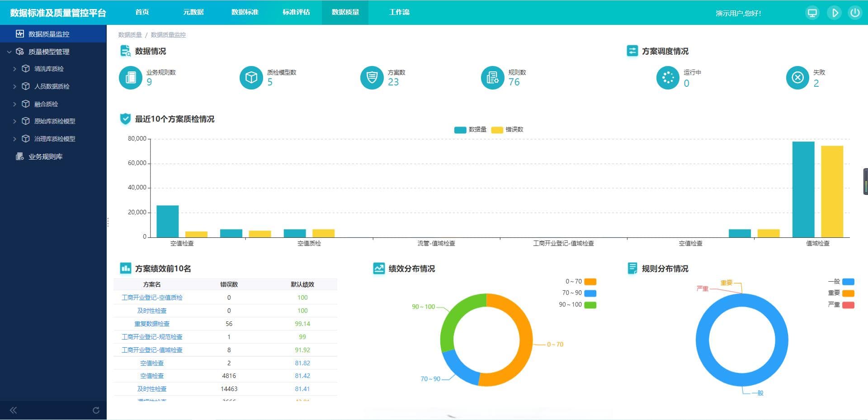Collapse the 质量模型管理 tree node
Screen dimensions: 868x420
9,52
